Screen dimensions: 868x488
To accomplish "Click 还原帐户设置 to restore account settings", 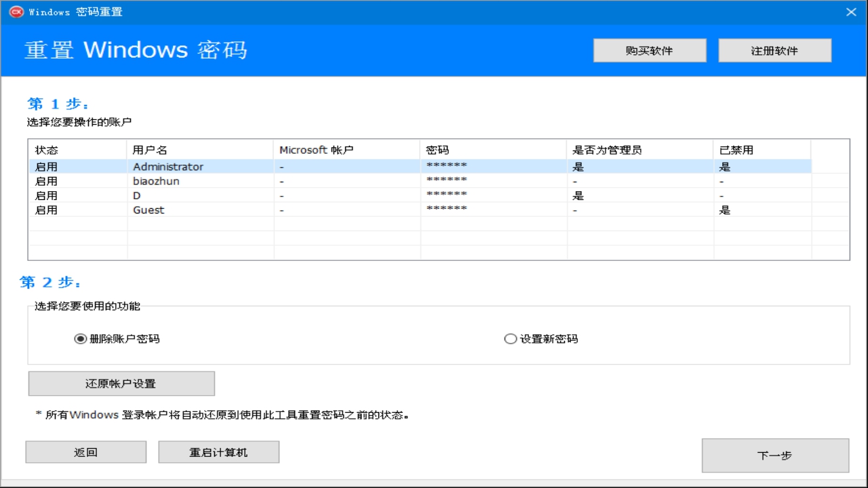I will pyautogui.click(x=121, y=383).
